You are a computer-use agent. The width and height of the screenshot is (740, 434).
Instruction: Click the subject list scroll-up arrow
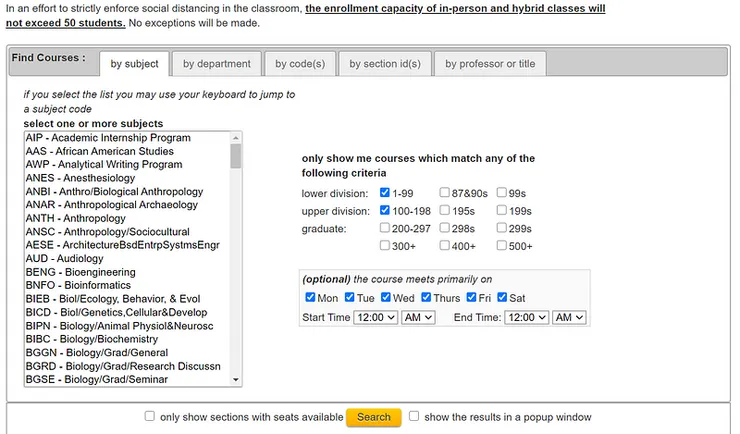[x=236, y=138]
